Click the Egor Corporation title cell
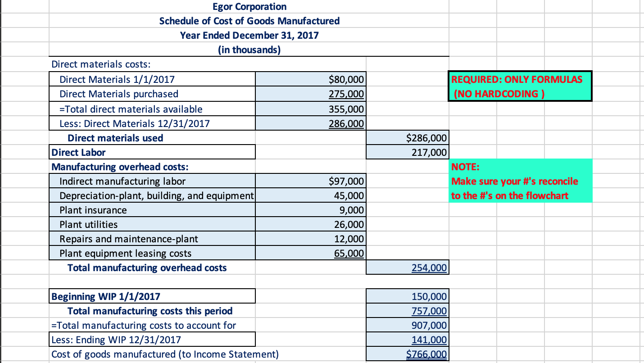Image resolution: width=644 pixels, height=363 pixels. 249,6
